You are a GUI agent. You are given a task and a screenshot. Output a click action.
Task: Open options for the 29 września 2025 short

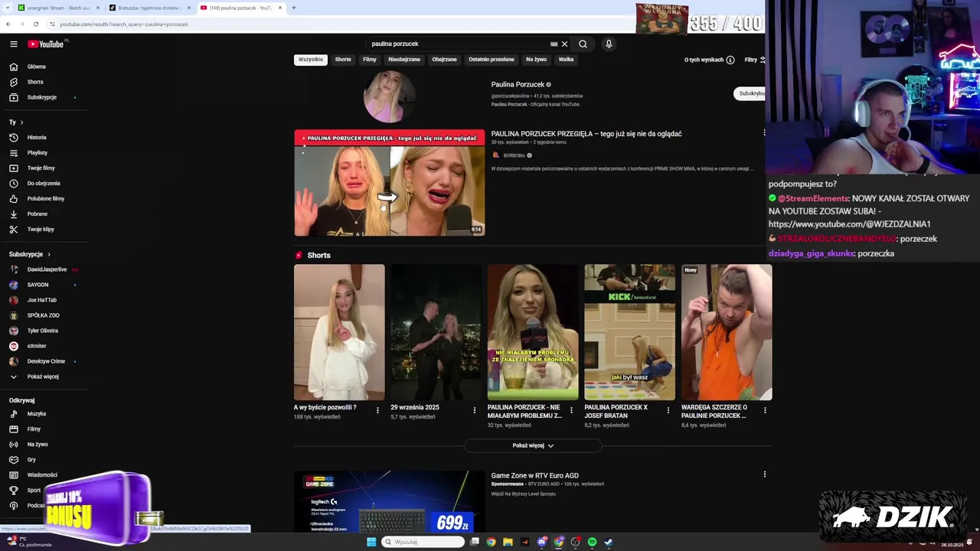click(x=474, y=411)
